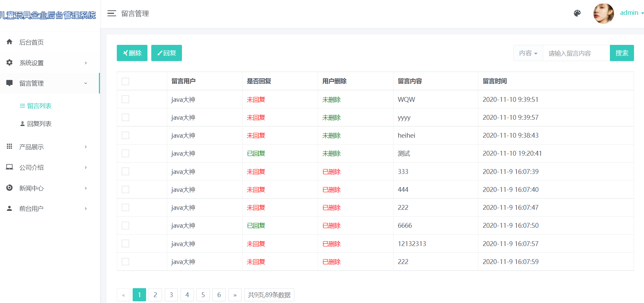
Task: Check the row with content WQW
Action: click(x=125, y=99)
